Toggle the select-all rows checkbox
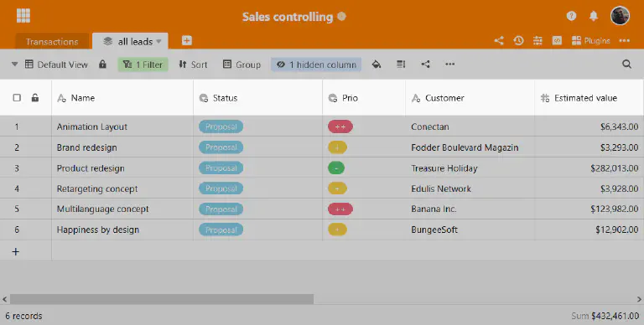 pyautogui.click(x=17, y=98)
